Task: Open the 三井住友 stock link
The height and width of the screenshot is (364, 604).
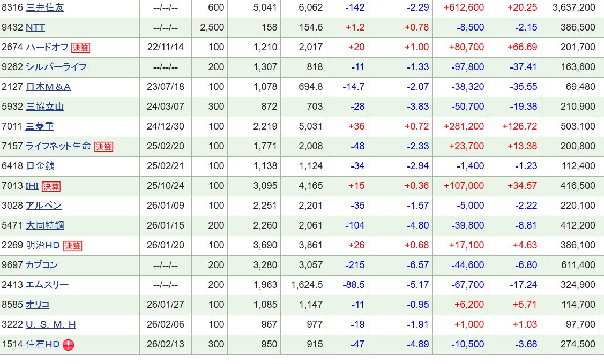Action: click(45, 7)
